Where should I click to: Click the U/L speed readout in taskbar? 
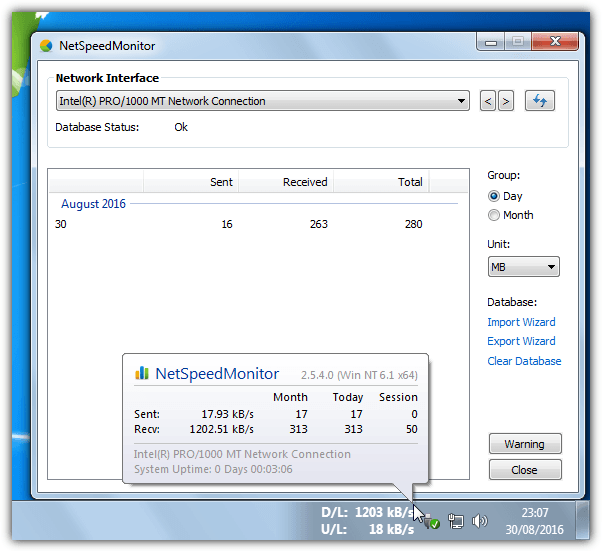click(367, 529)
